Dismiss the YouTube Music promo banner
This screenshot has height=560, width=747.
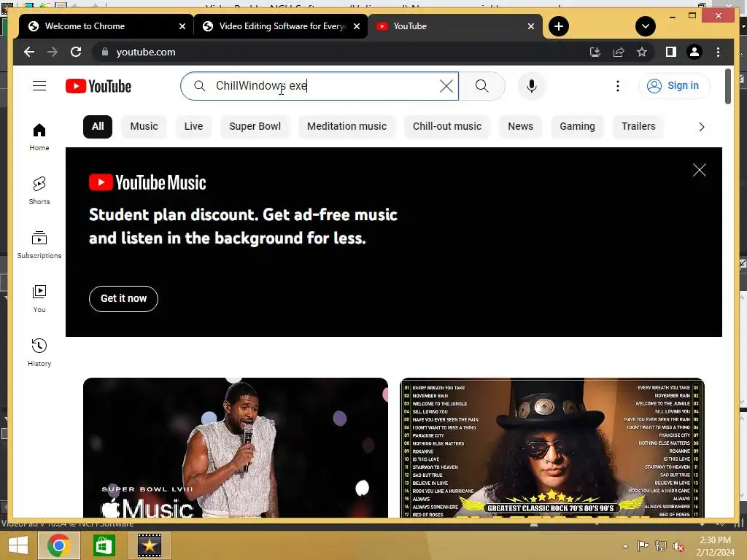[699, 170]
